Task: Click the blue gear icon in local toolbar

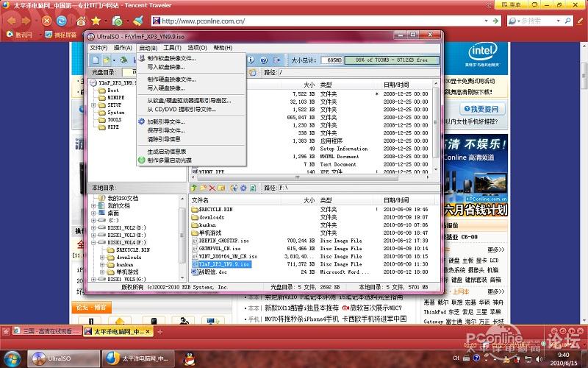Action: tap(243, 188)
